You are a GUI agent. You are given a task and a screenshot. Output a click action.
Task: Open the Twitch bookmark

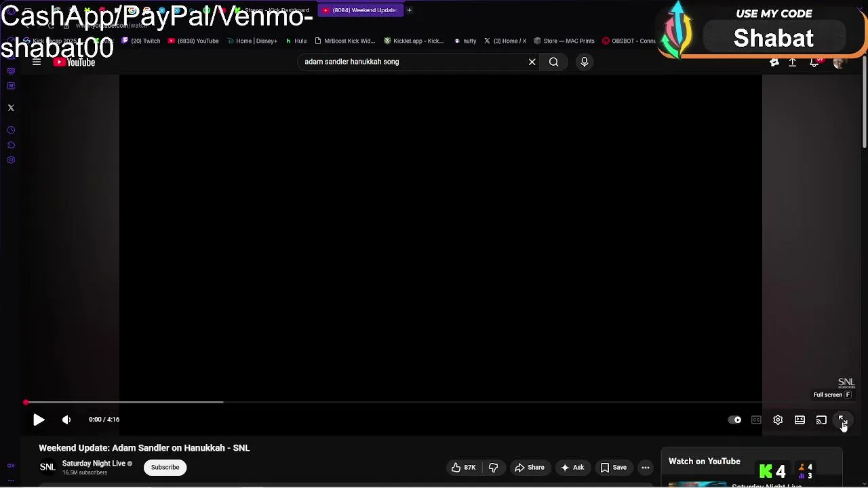coord(141,41)
